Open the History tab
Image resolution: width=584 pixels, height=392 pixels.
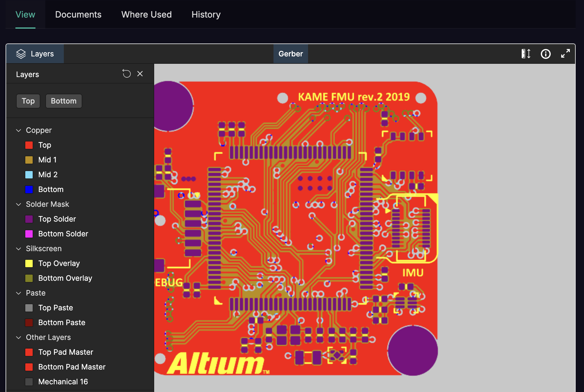click(206, 14)
